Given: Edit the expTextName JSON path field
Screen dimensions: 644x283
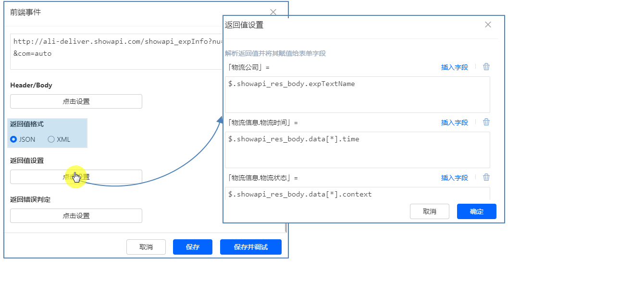Looking at the screenshot, I should point(357,95).
